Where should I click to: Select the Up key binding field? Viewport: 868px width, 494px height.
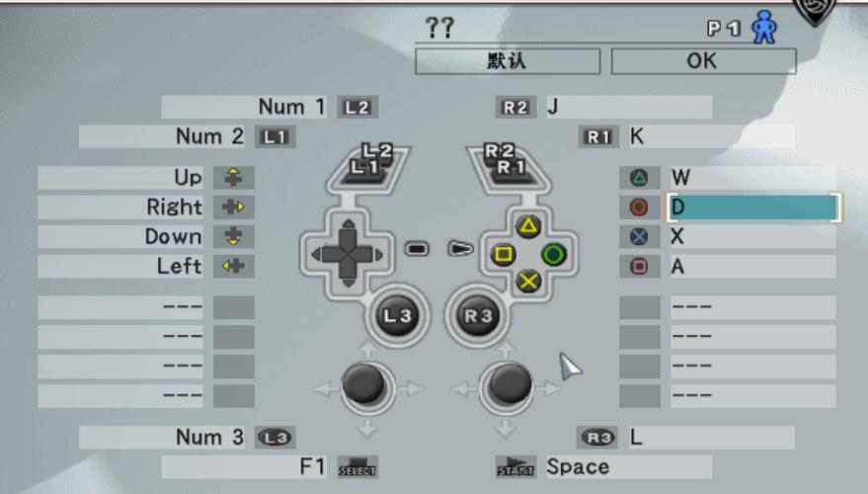point(120,178)
